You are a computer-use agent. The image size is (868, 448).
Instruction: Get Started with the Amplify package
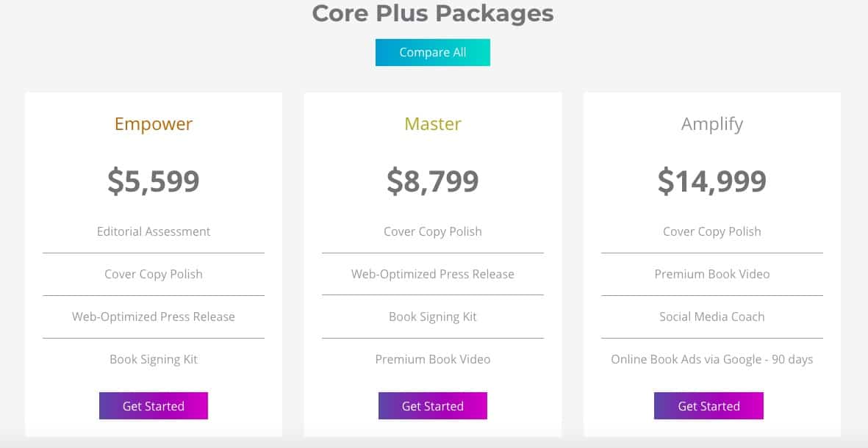click(x=709, y=406)
